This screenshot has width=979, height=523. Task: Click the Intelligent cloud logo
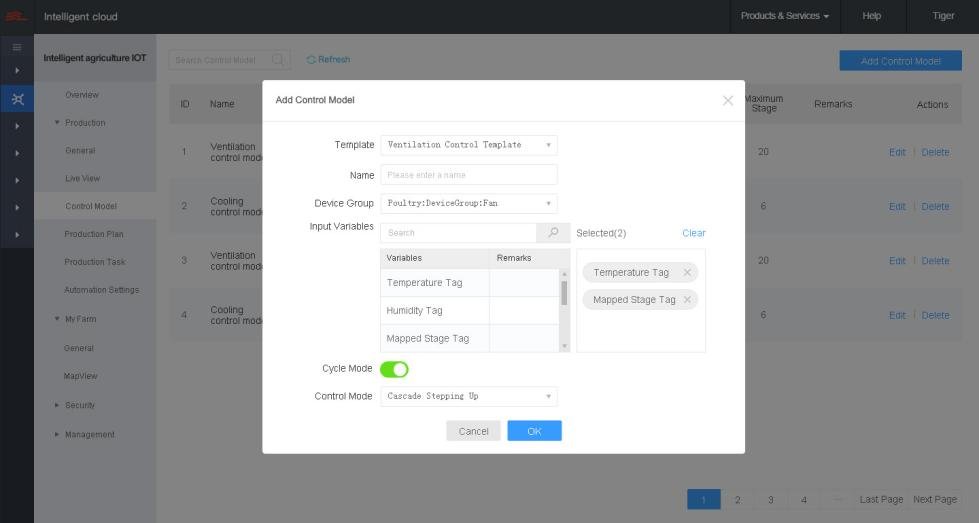click(16, 16)
